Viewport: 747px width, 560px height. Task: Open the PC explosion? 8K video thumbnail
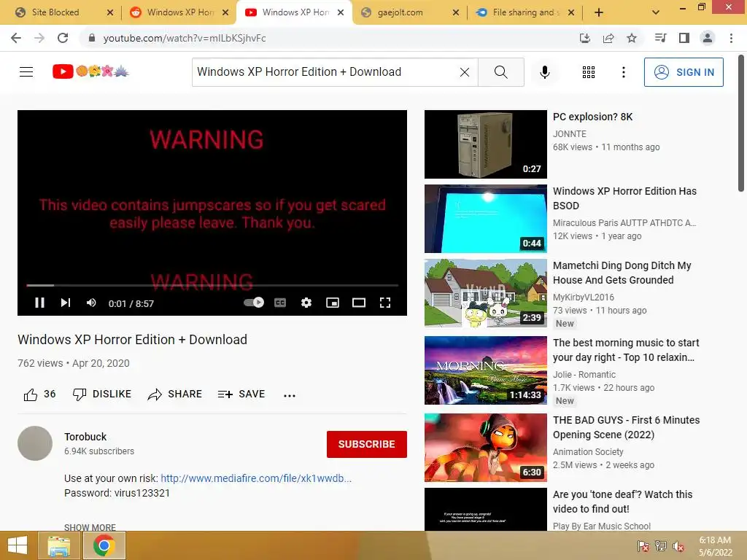(485, 144)
